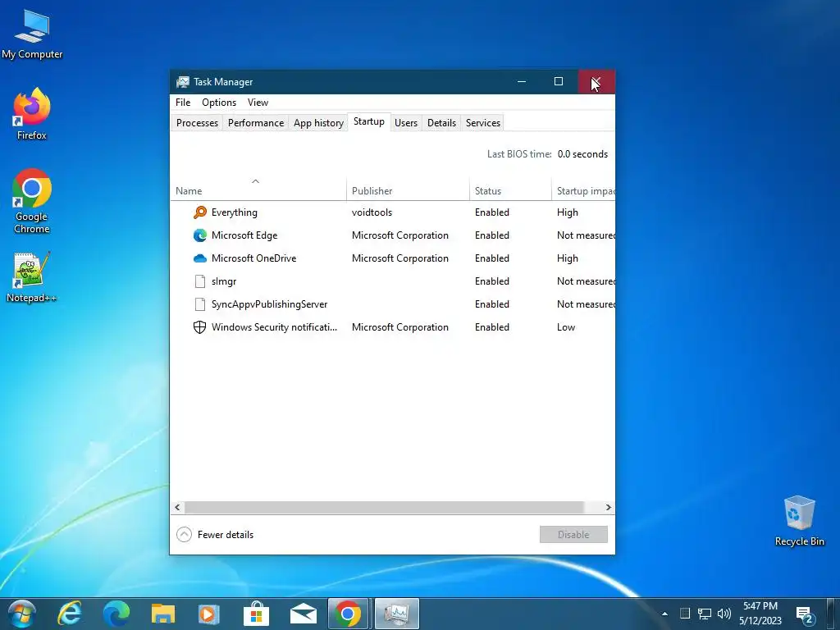Select the Microsoft OneDrive entry name
The image size is (840, 630).
pos(254,258)
